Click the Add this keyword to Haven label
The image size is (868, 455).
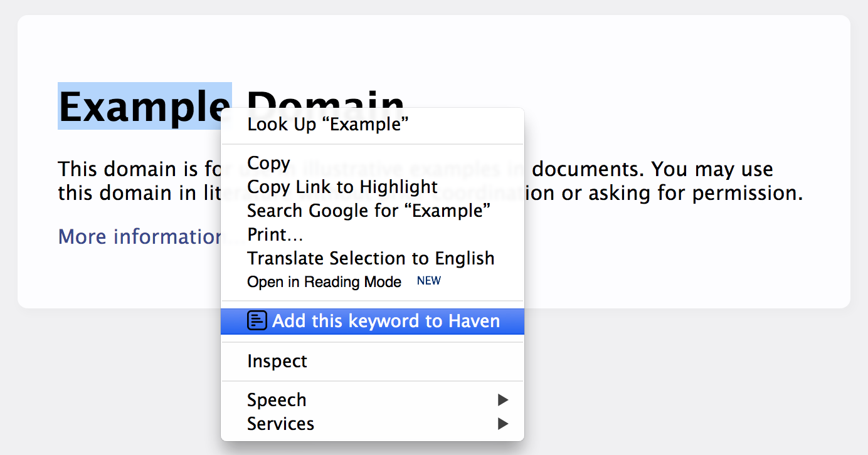386,321
